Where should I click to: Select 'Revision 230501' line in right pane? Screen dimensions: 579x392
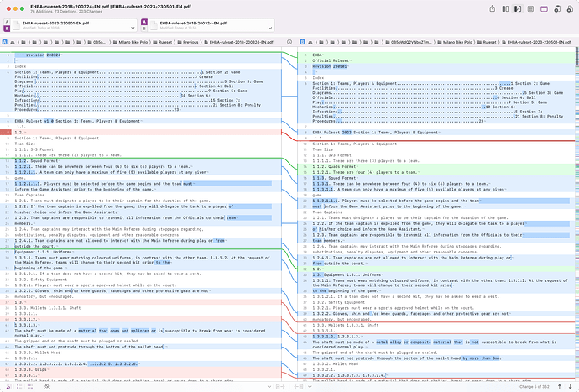tap(330, 66)
